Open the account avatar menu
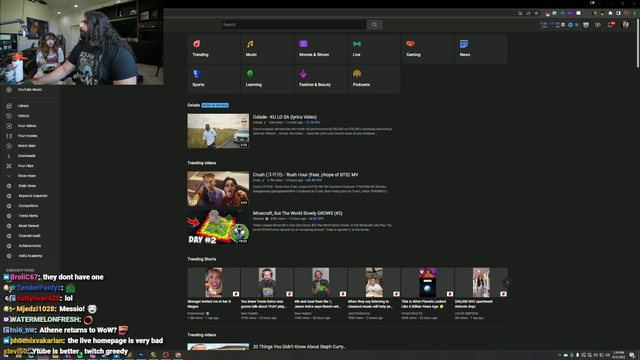 pos(625,25)
